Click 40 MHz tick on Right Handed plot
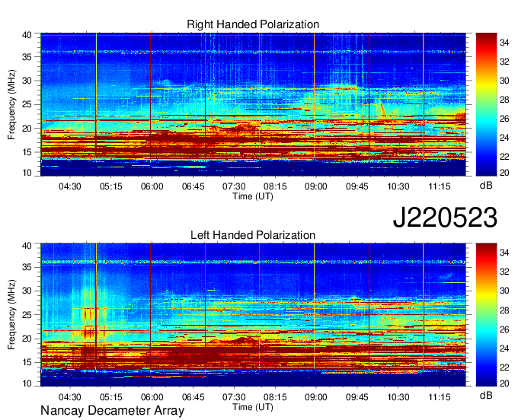The width and height of the screenshot is (518, 420). coord(27,35)
